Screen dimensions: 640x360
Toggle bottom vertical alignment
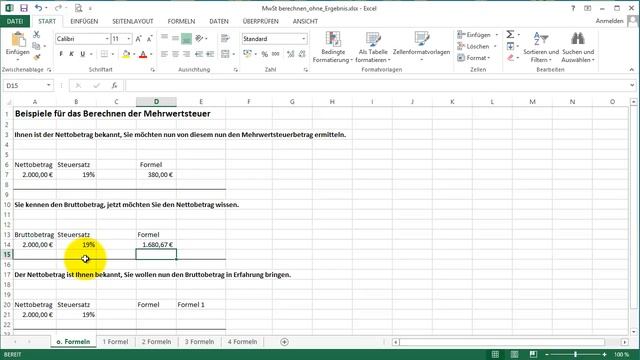(187, 38)
